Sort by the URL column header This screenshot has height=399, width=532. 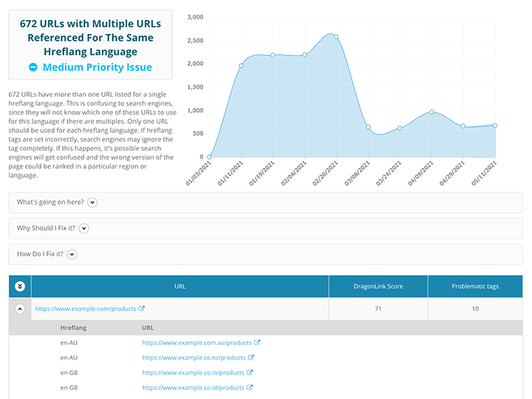point(180,286)
